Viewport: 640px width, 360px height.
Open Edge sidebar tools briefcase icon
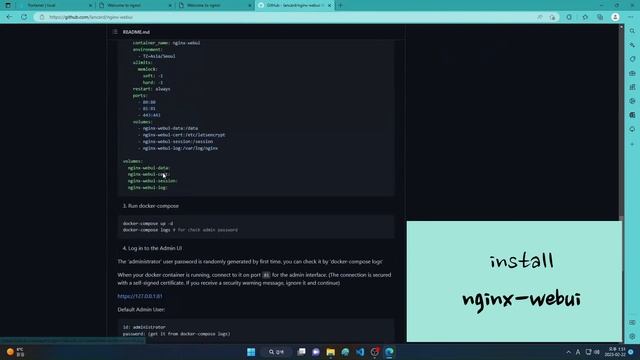[632, 73]
